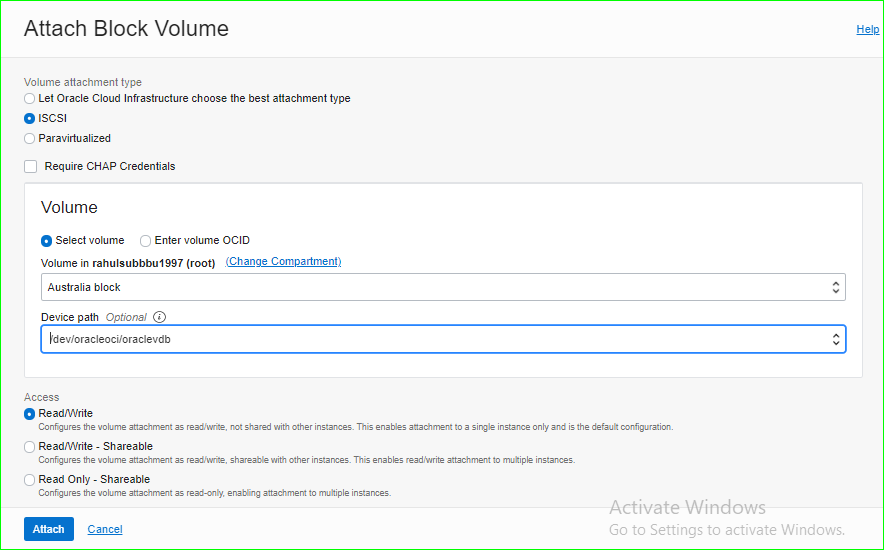The width and height of the screenshot is (884, 550).
Task: Choose Let Oracle Cloud Infrastructure choose option
Action: (x=30, y=98)
